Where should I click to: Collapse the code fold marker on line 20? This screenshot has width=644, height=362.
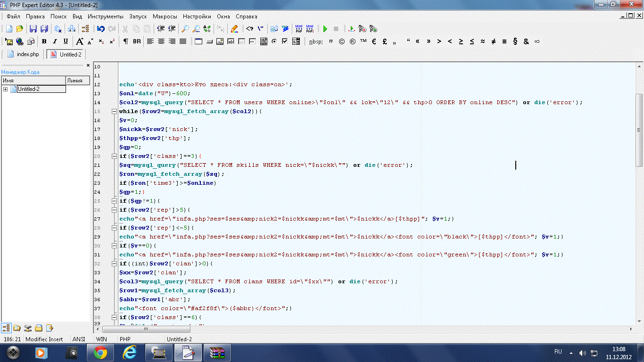pyautogui.click(x=114, y=156)
